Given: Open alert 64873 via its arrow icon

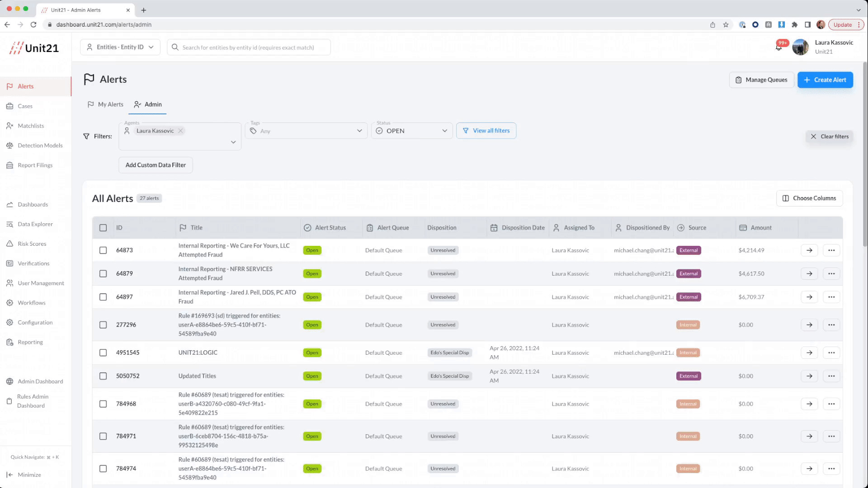Looking at the screenshot, I should tap(809, 250).
